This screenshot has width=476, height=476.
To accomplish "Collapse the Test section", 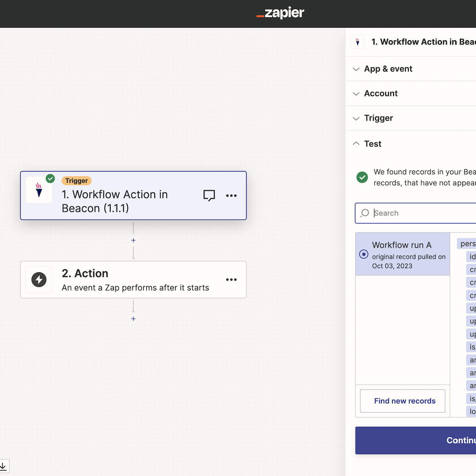I will [411, 144].
